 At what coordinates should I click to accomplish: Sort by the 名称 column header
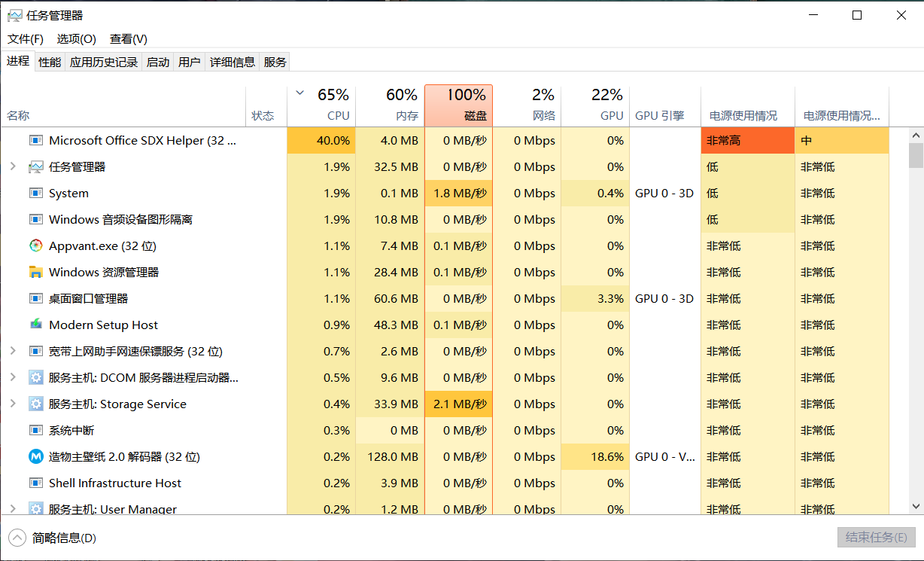(x=123, y=106)
